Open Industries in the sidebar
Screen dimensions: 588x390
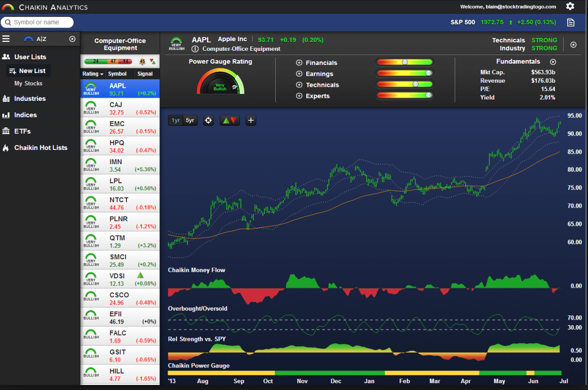[30, 99]
